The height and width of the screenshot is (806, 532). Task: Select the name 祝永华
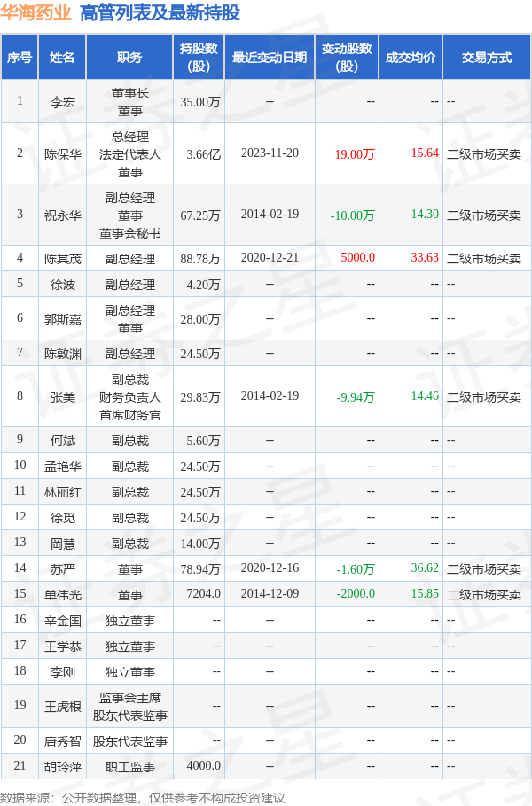(63, 215)
